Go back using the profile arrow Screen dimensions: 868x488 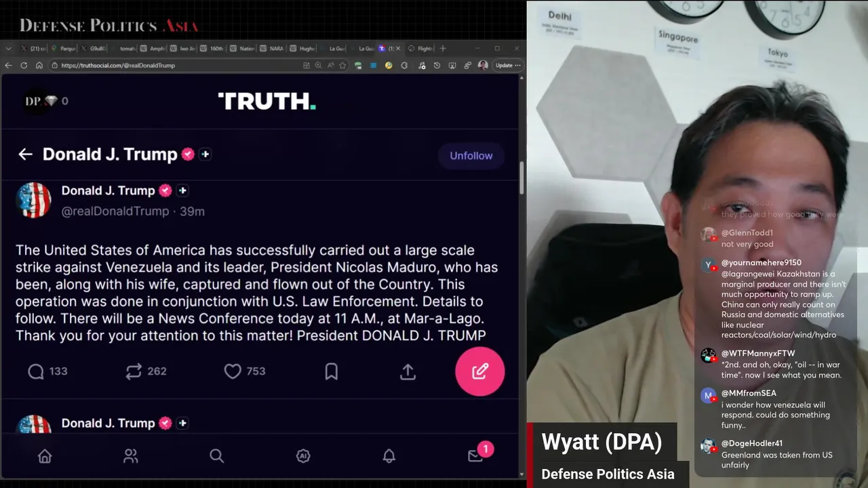pos(25,155)
